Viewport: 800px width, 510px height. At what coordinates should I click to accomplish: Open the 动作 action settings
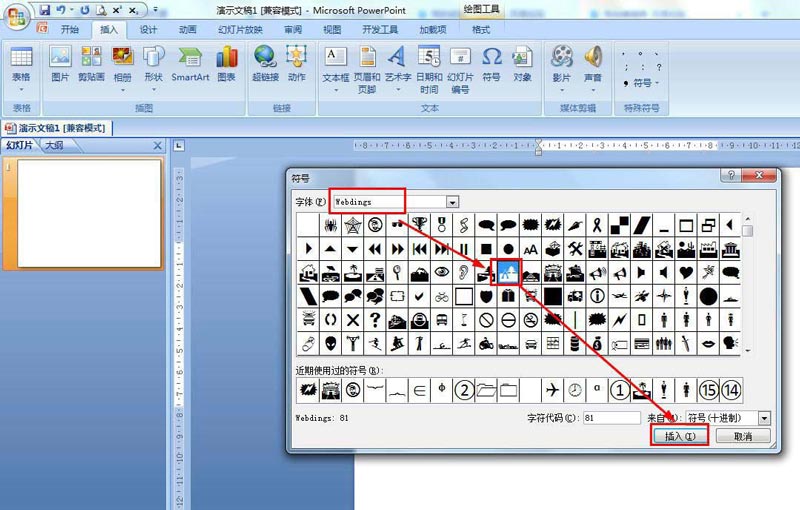[296, 64]
